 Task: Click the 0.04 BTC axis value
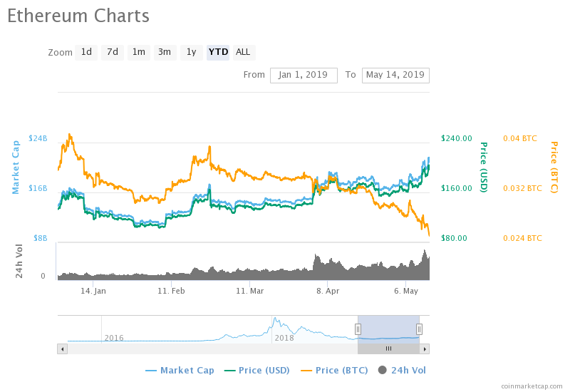(520, 138)
